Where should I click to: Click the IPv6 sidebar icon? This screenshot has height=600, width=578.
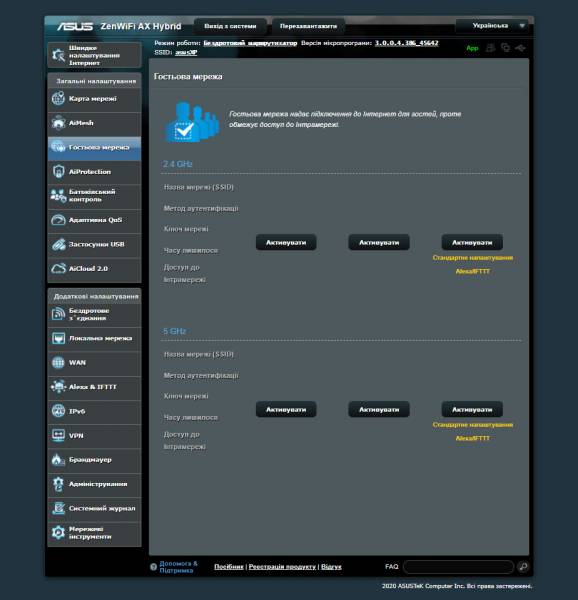pyautogui.click(x=58, y=411)
